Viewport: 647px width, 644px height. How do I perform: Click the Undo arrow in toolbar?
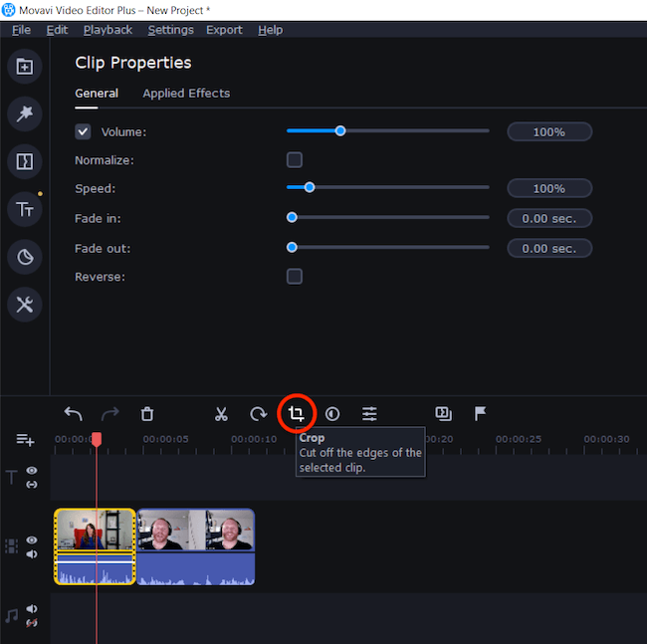(x=74, y=414)
